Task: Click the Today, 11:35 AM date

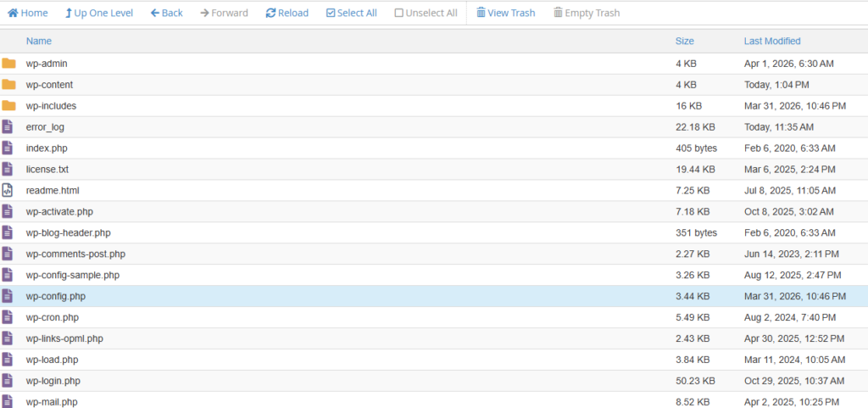Action: point(779,127)
